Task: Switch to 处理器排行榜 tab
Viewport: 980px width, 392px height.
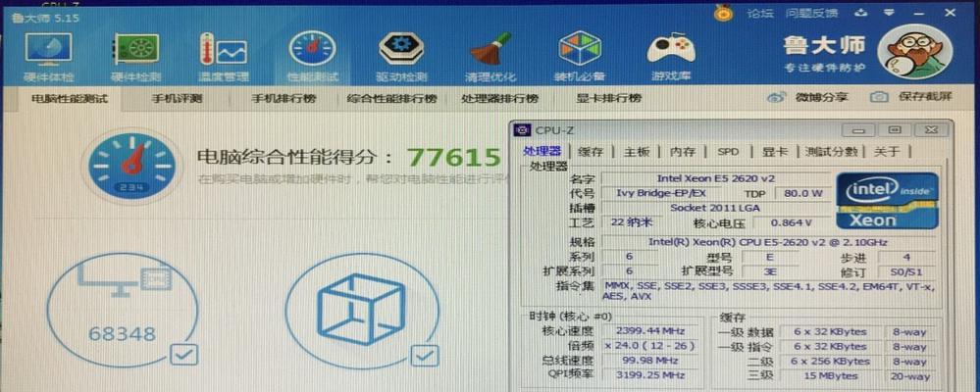Action: click(x=499, y=99)
